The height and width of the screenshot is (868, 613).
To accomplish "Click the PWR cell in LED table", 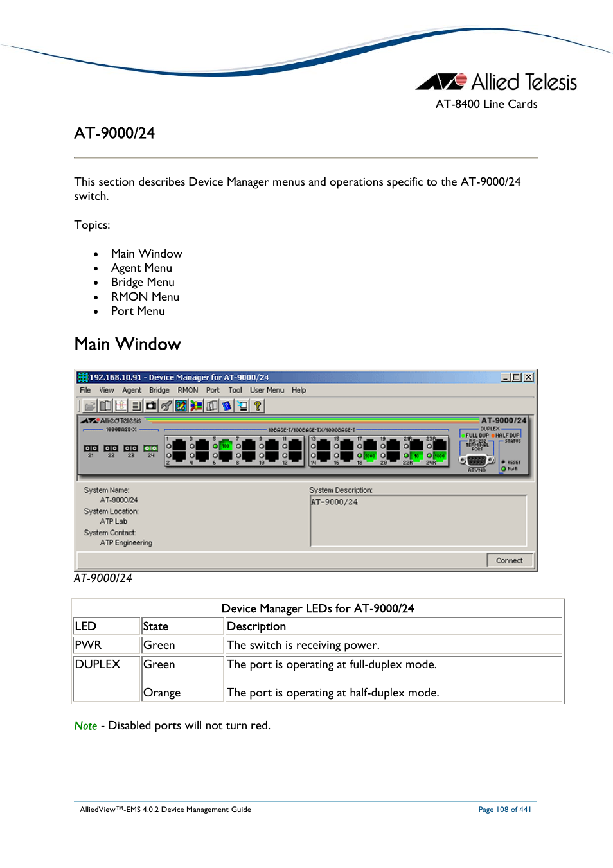I will (107, 645).
